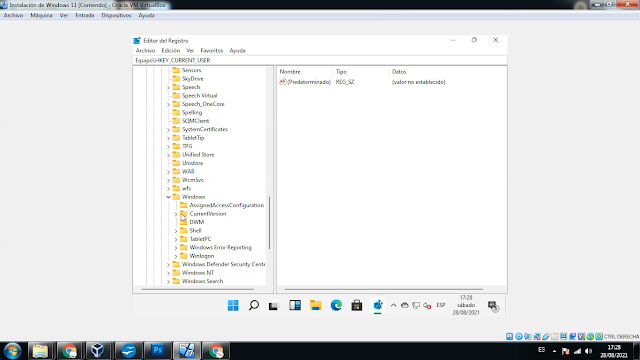
Task: Open VirtualBox cube icon in host taskbar
Action: click(x=98, y=351)
